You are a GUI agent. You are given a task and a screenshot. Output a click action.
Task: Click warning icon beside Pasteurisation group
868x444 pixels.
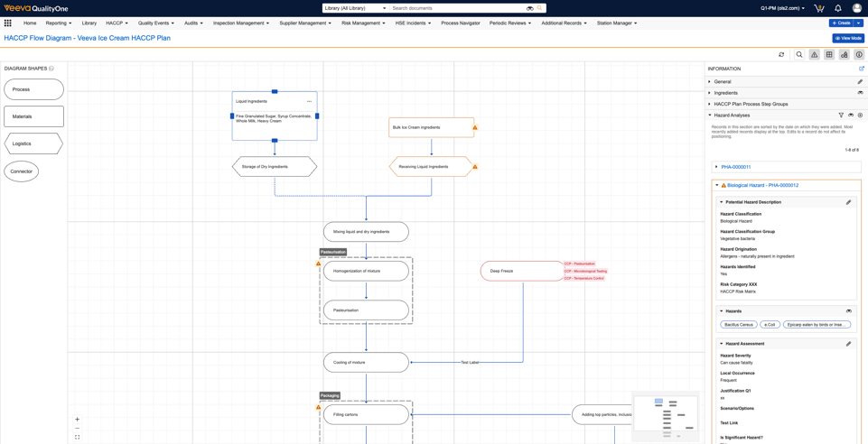click(318, 264)
